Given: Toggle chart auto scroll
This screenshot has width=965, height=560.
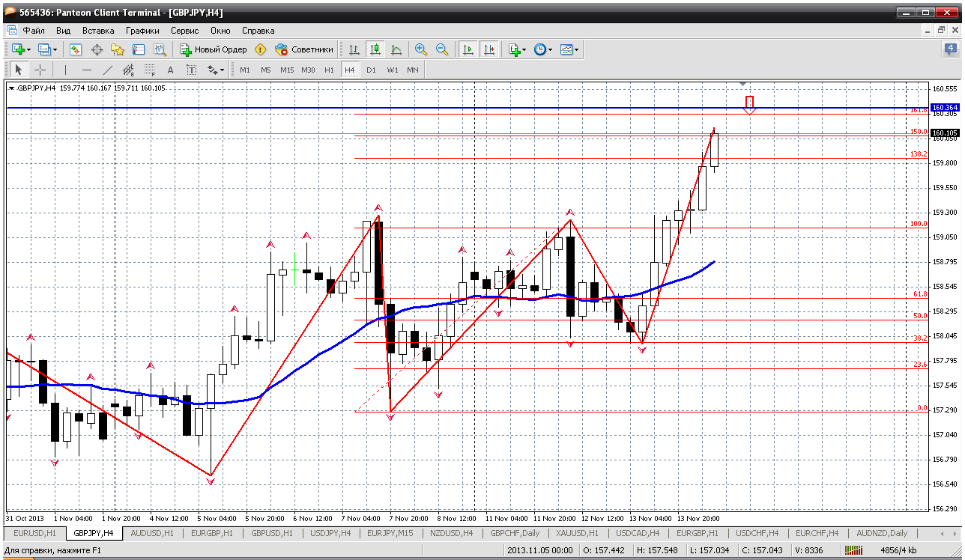Looking at the screenshot, I should tap(468, 49).
